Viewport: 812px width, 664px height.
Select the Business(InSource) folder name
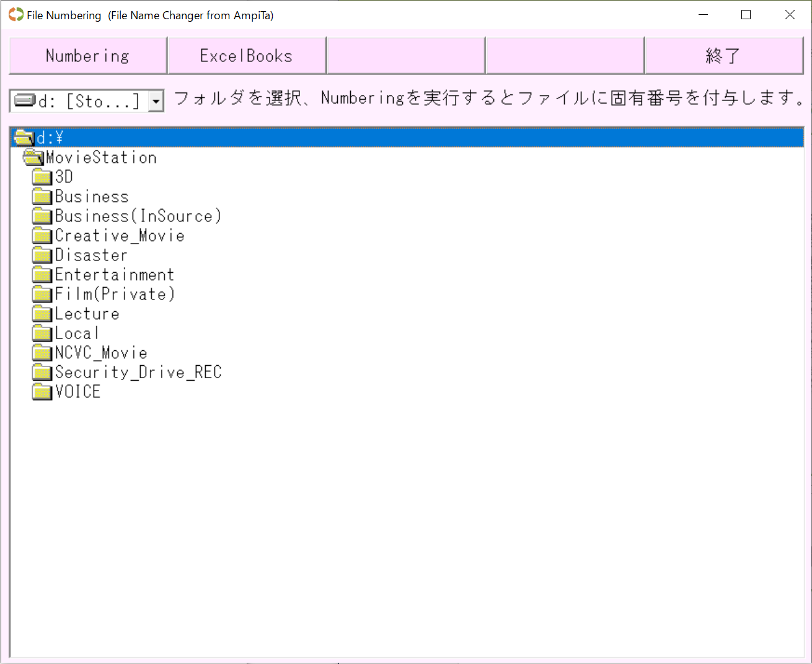pos(138,216)
